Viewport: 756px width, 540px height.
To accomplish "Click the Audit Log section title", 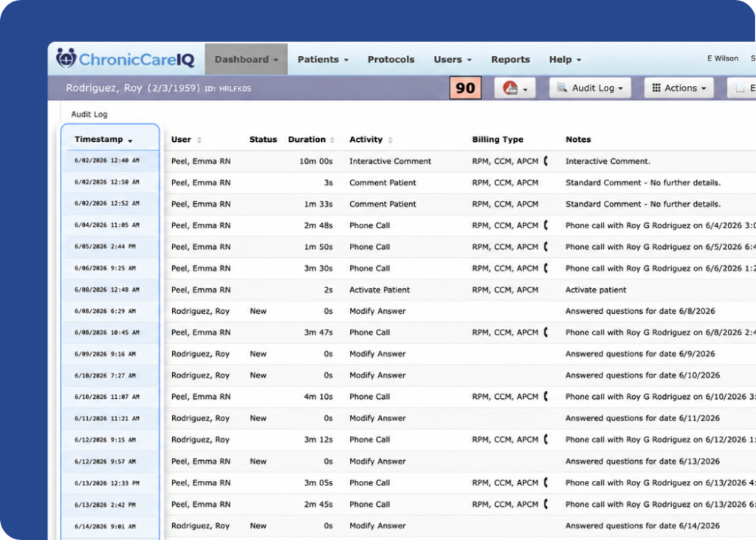I will (x=89, y=114).
